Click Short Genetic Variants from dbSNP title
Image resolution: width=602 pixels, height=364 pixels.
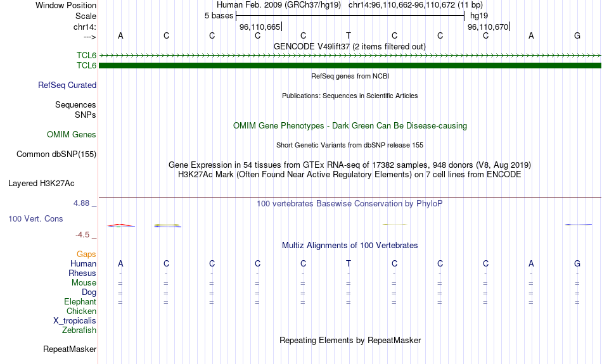click(x=350, y=145)
